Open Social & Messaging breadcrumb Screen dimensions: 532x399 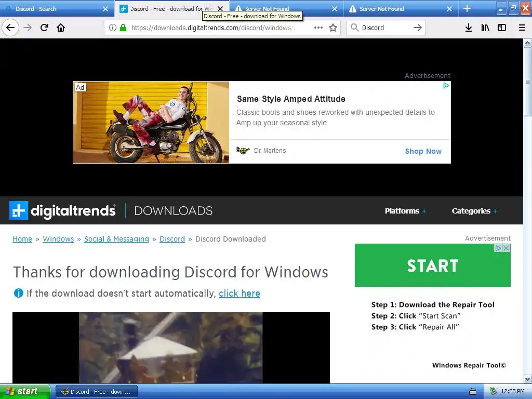click(116, 239)
